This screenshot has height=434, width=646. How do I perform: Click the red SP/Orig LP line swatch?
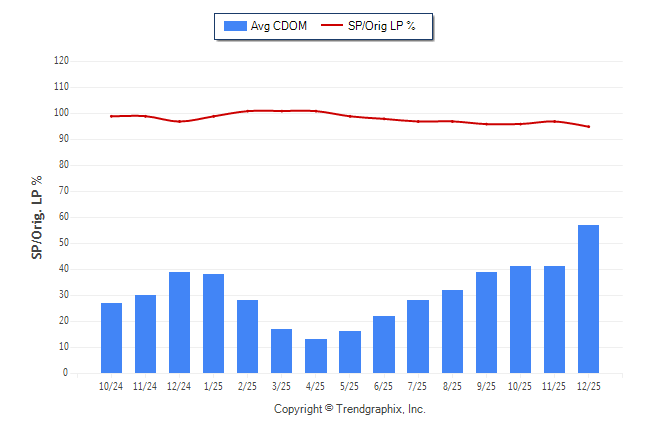point(331,25)
